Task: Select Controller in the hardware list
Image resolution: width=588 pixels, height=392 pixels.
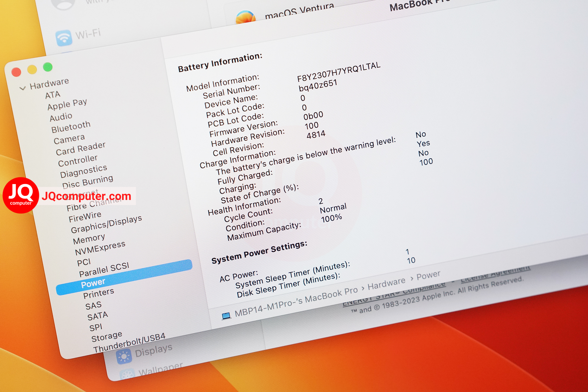Action: [x=78, y=161]
